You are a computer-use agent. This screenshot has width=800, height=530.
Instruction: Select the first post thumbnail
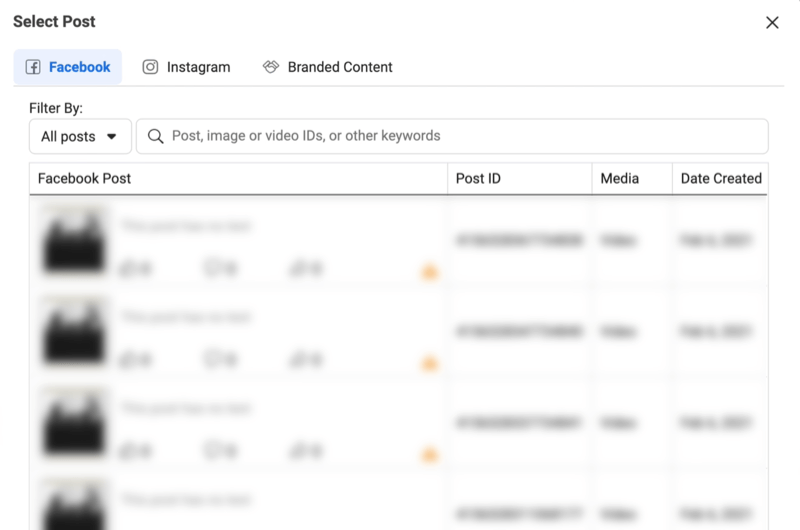[x=74, y=240]
